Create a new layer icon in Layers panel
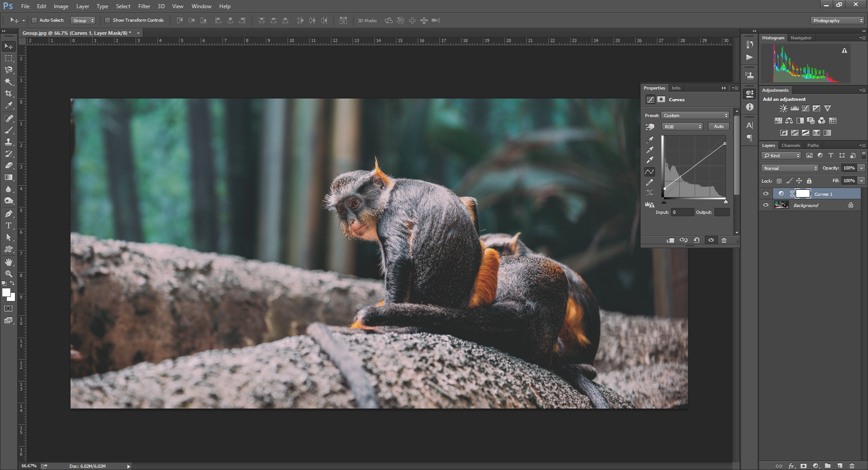 (x=840, y=465)
